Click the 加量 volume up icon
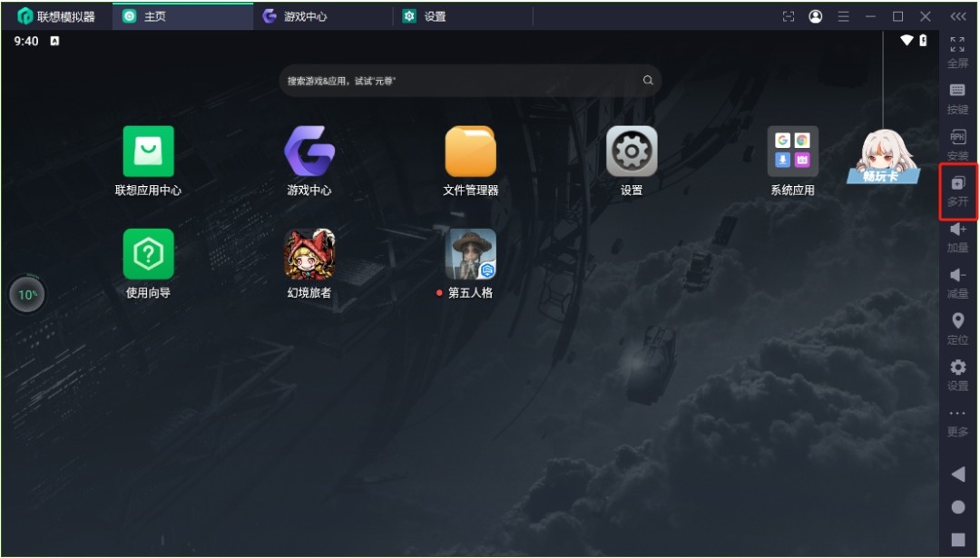 (957, 238)
